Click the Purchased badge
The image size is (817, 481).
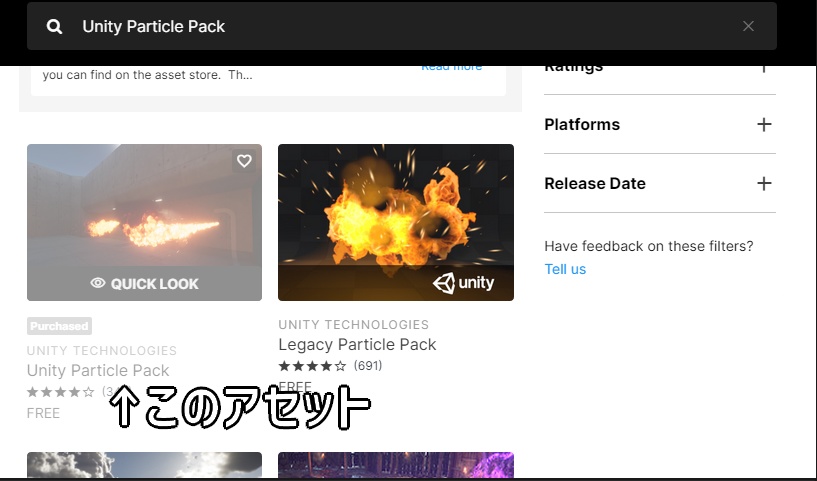(59, 326)
